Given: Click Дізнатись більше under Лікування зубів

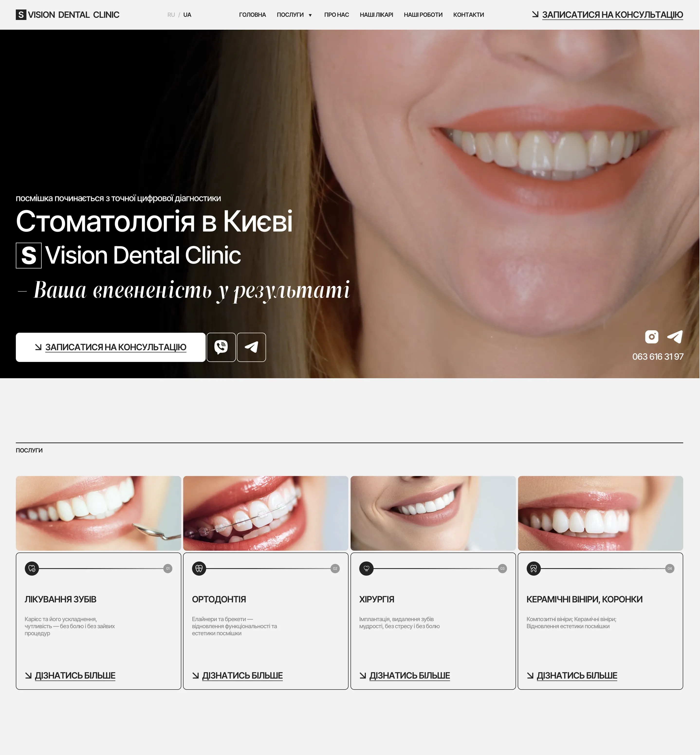Looking at the screenshot, I should point(75,675).
